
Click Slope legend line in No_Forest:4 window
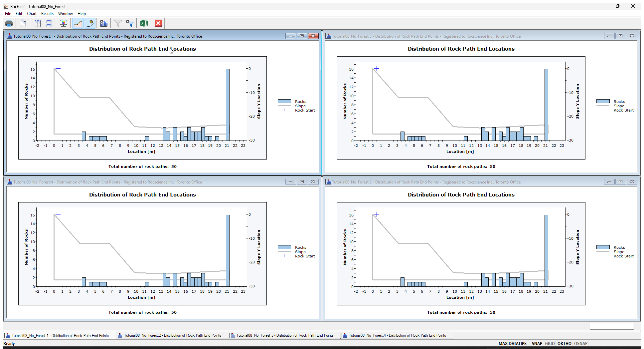[x=284, y=252]
